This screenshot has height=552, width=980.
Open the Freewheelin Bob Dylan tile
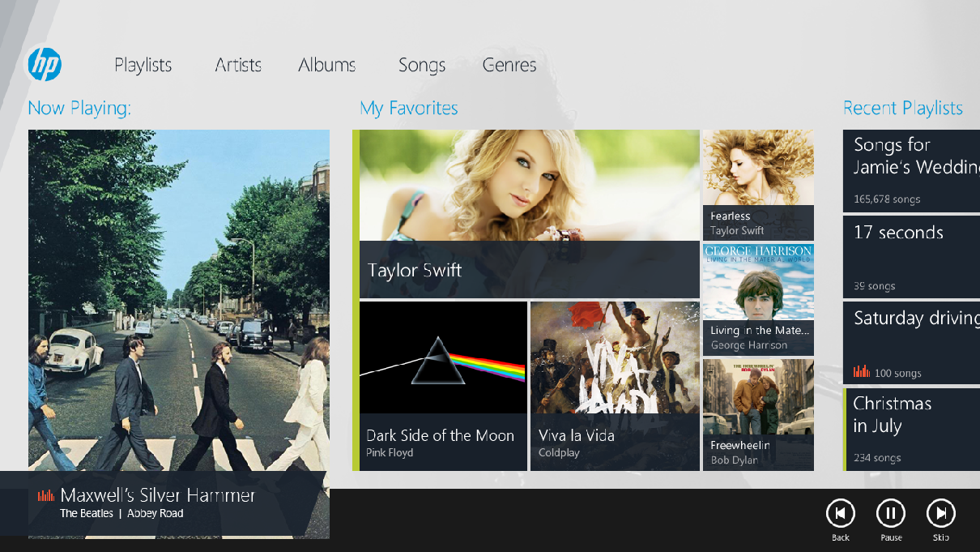pos(758,415)
